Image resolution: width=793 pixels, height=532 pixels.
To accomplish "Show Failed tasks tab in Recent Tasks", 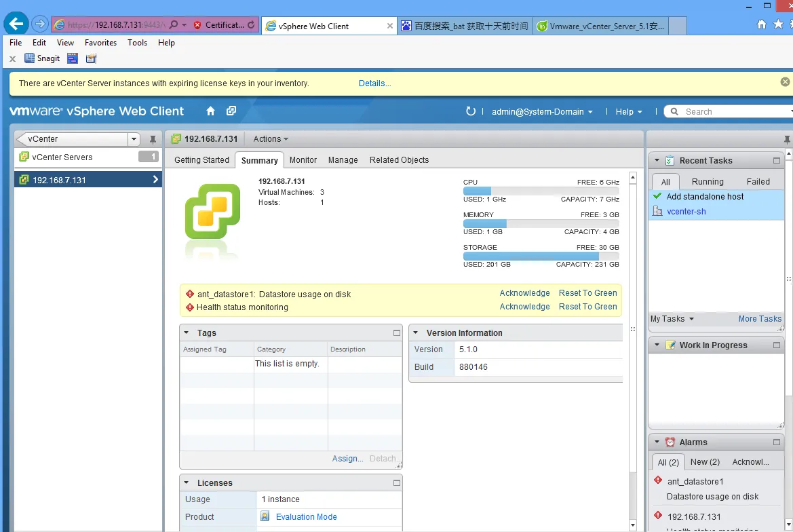I will [758, 182].
